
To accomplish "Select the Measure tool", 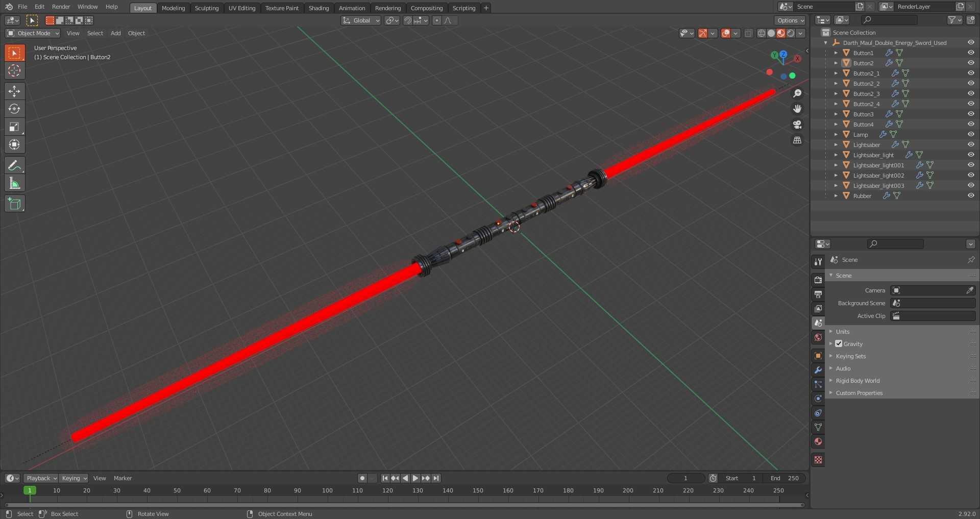I will [x=14, y=183].
